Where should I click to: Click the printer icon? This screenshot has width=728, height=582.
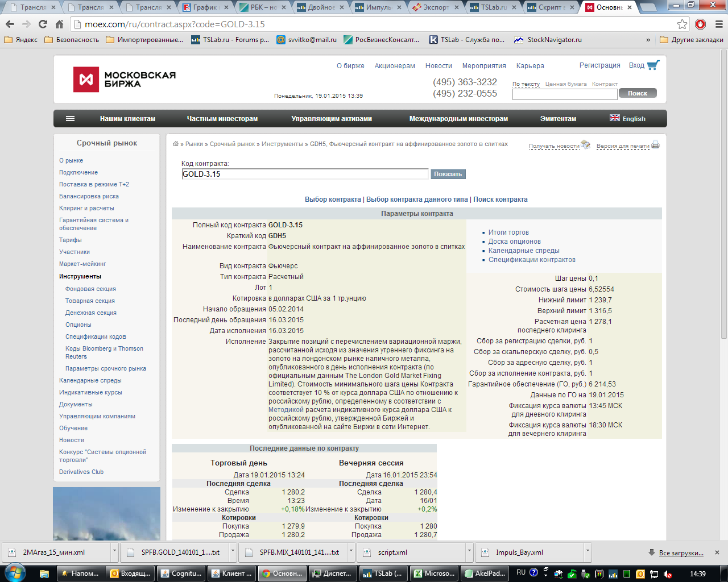[x=655, y=145]
